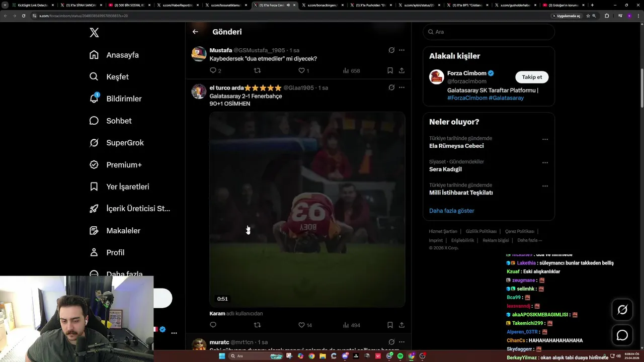Open İçerik Üreticisi Stüdyosu
Screen dimensions: 644x362
coord(130,209)
